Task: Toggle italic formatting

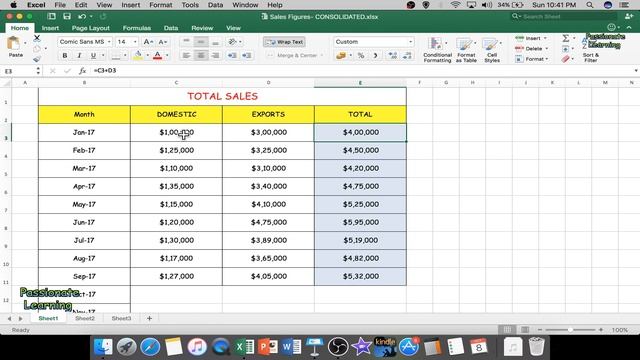Action: click(x=79, y=56)
